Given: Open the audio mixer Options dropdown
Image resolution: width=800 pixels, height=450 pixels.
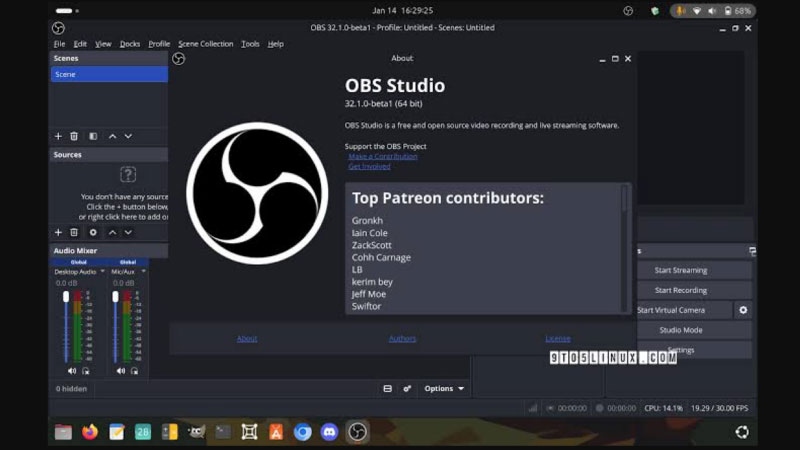Looking at the screenshot, I should [444, 389].
